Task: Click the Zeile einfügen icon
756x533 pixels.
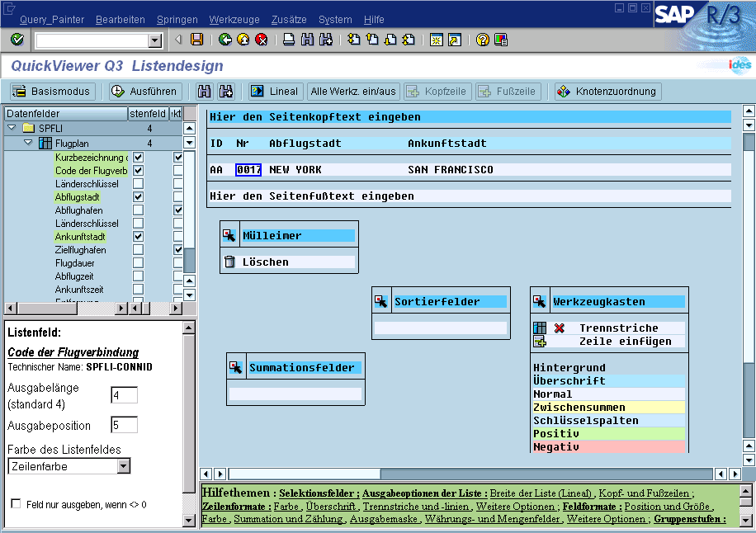Action: click(x=540, y=342)
